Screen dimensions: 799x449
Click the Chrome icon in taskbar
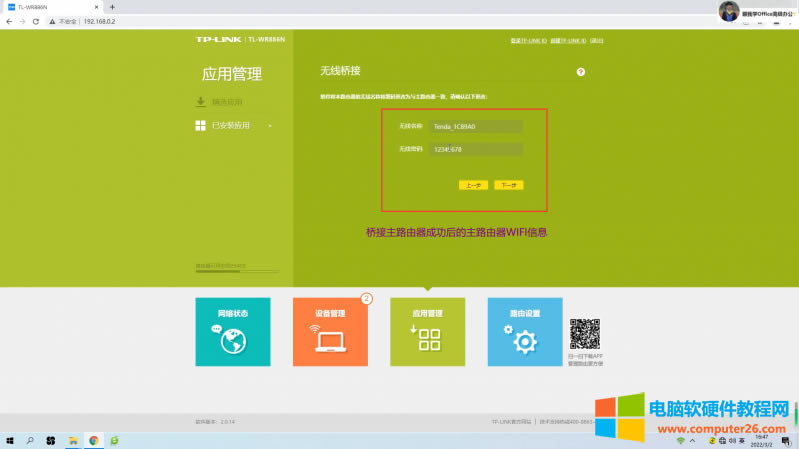click(94, 440)
